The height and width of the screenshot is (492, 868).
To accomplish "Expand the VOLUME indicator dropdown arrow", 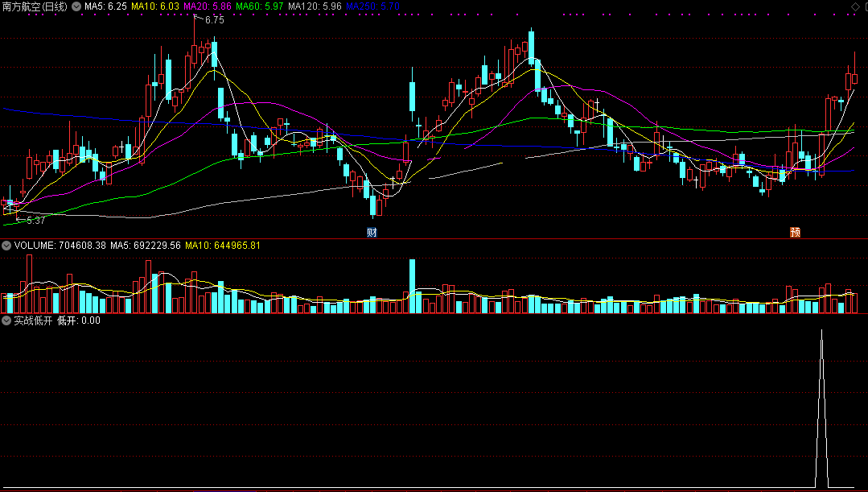I will tap(6, 246).
